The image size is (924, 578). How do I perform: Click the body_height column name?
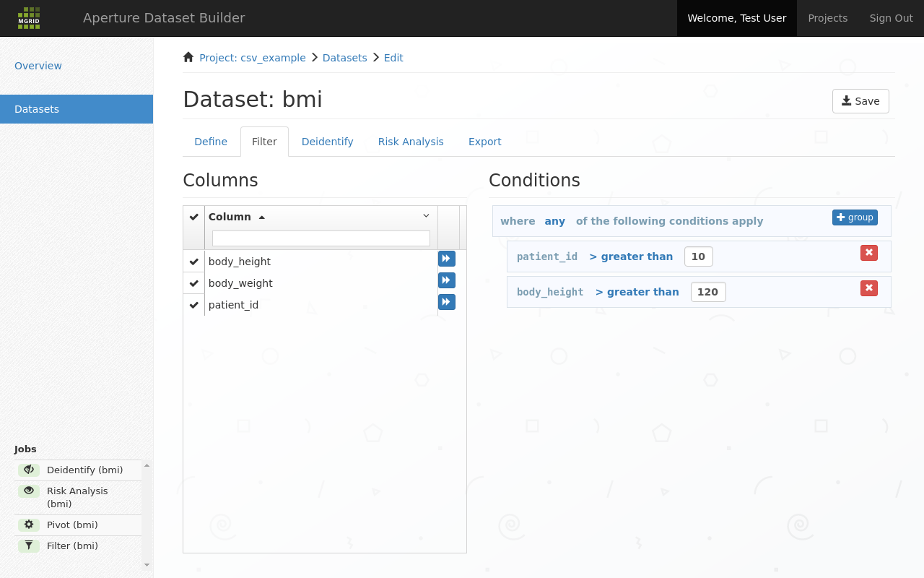240,262
